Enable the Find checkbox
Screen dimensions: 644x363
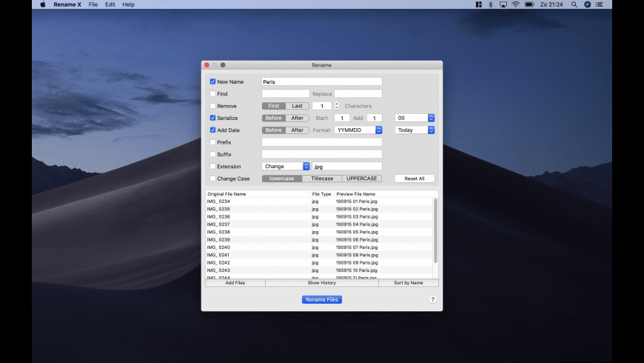(x=212, y=94)
